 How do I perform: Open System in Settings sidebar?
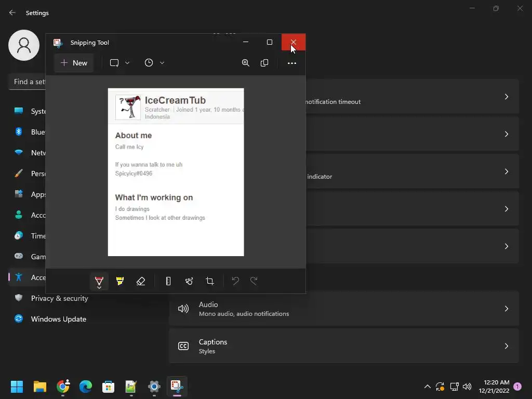pos(29,111)
